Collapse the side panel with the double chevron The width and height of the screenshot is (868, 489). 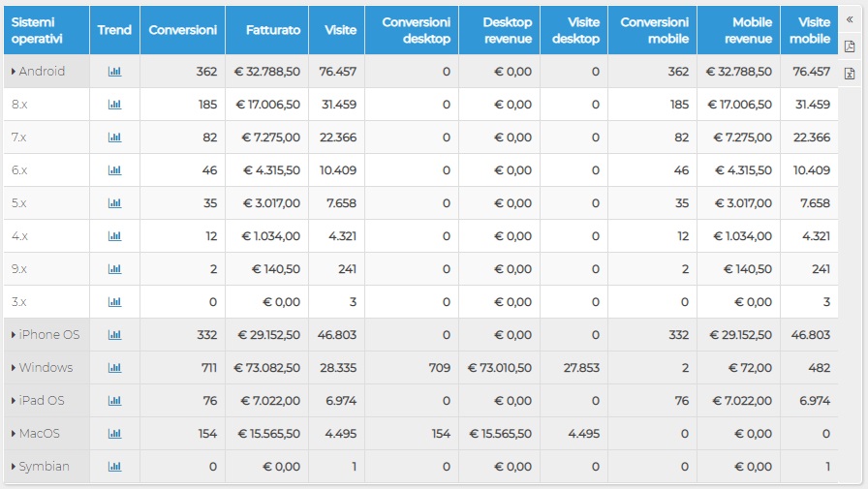click(850, 20)
